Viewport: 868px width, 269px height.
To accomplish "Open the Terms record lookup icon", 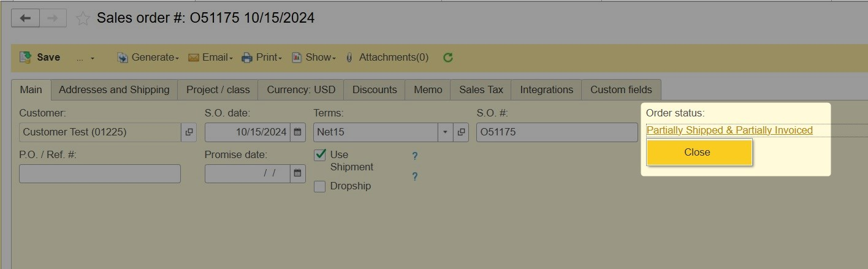I will click(x=461, y=132).
